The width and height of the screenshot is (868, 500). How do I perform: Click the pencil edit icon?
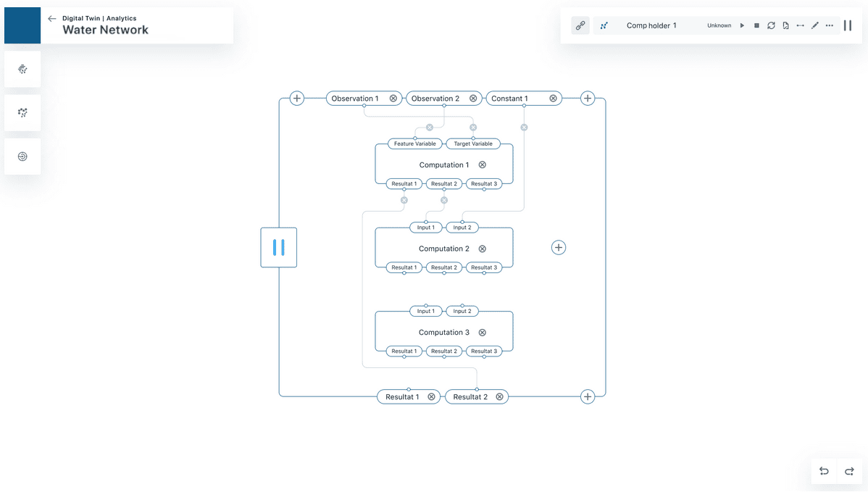click(814, 25)
